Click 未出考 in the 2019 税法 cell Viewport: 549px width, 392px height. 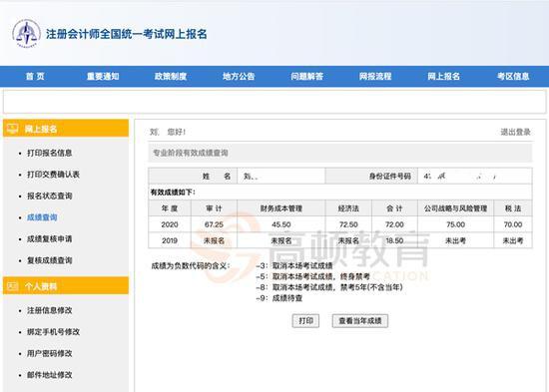click(513, 240)
